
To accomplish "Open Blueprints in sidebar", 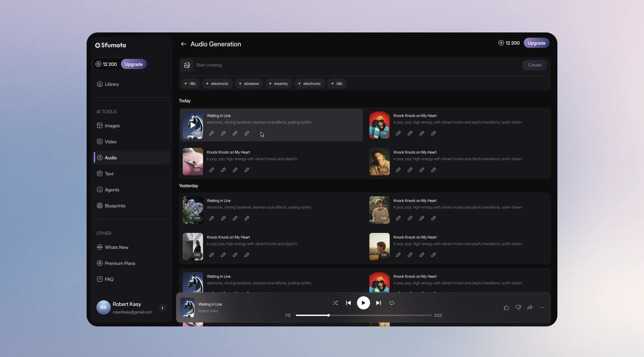I will coord(131,206).
